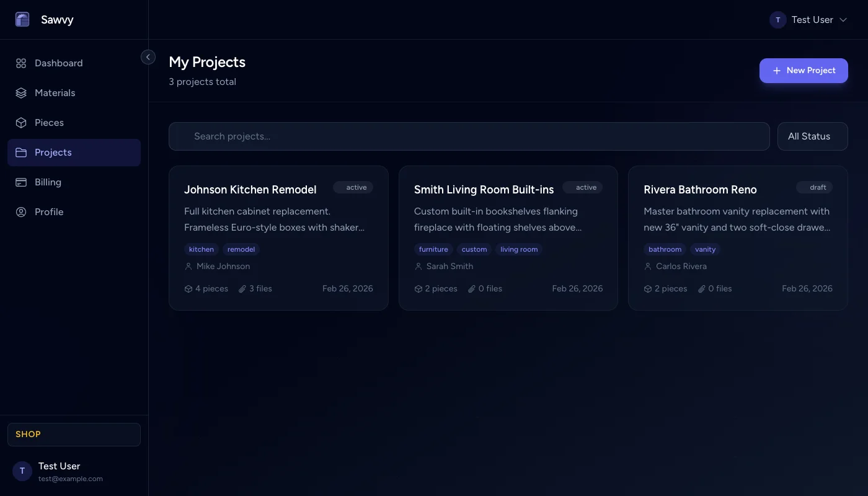868x496 pixels.
Task: Navigate to the Billing page
Action: pos(48,182)
